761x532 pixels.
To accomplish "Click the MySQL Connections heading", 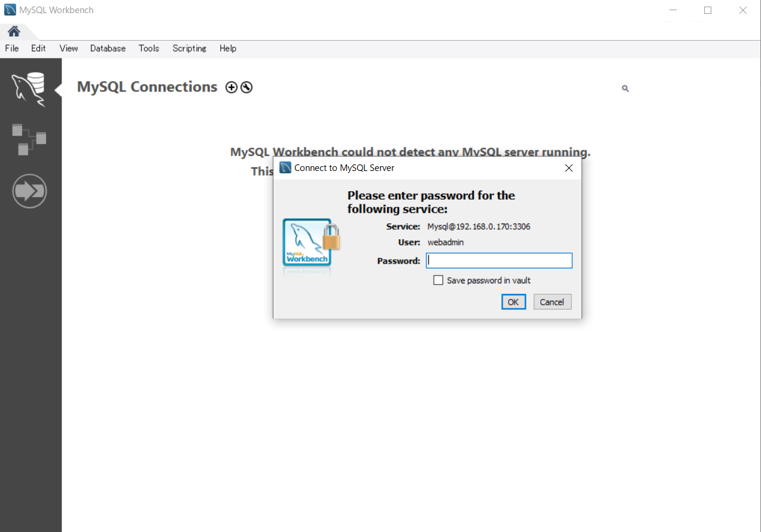I will (147, 87).
